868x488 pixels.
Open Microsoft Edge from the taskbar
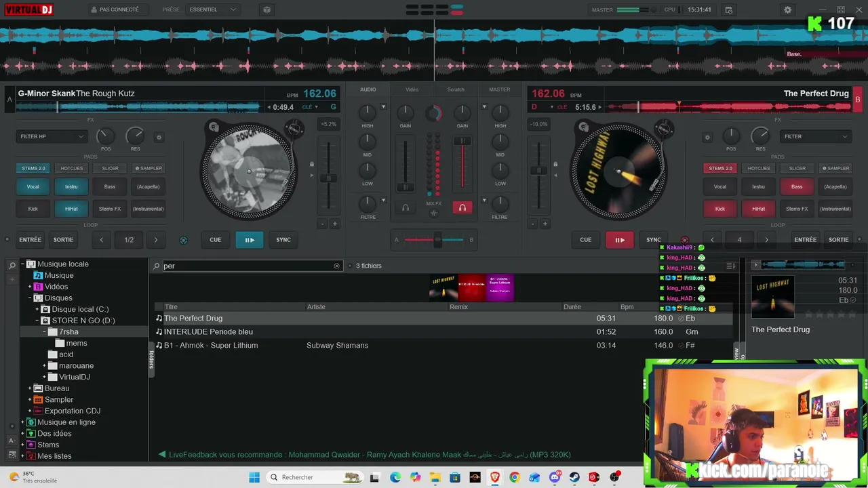[x=395, y=477]
